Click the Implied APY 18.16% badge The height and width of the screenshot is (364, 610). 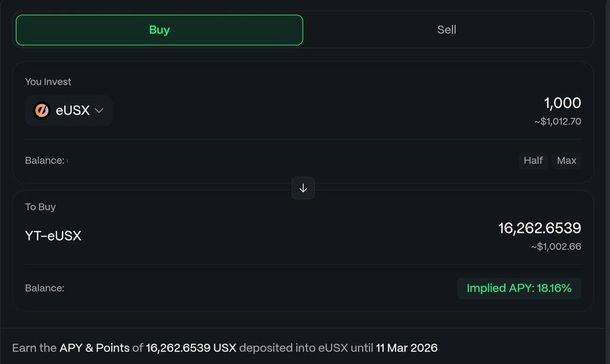[x=519, y=288]
